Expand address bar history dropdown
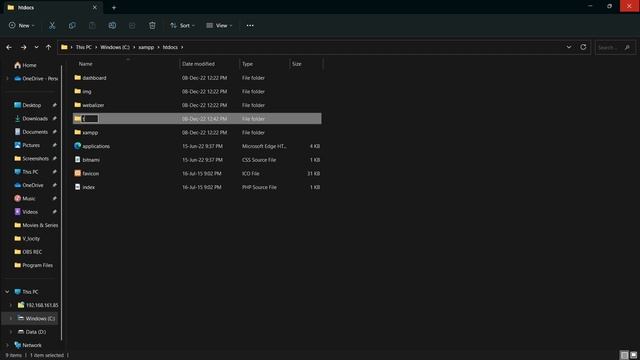640x360 pixels. pos(569,47)
